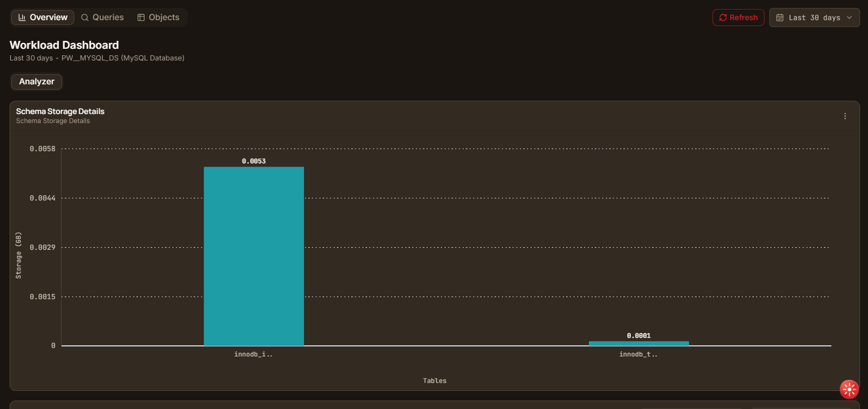Click the magnifier icon beside Queries
Viewport: 868px width, 409px height.
coord(85,18)
